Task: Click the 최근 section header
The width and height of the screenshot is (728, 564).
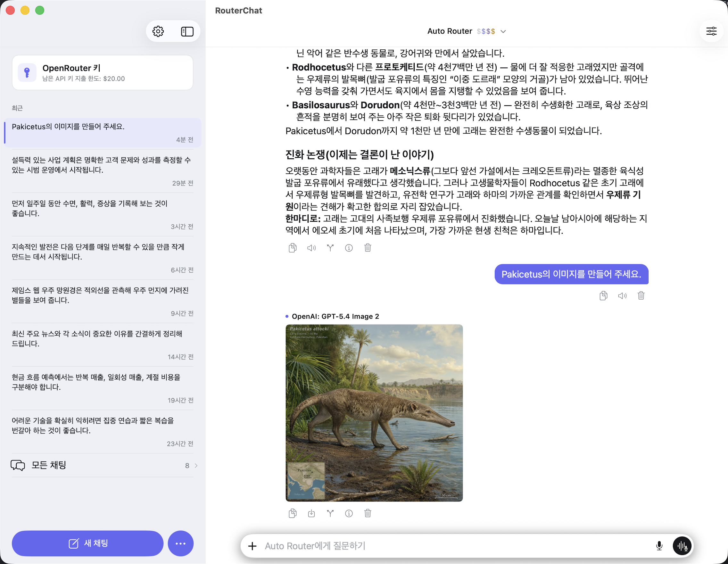Action: point(17,108)
